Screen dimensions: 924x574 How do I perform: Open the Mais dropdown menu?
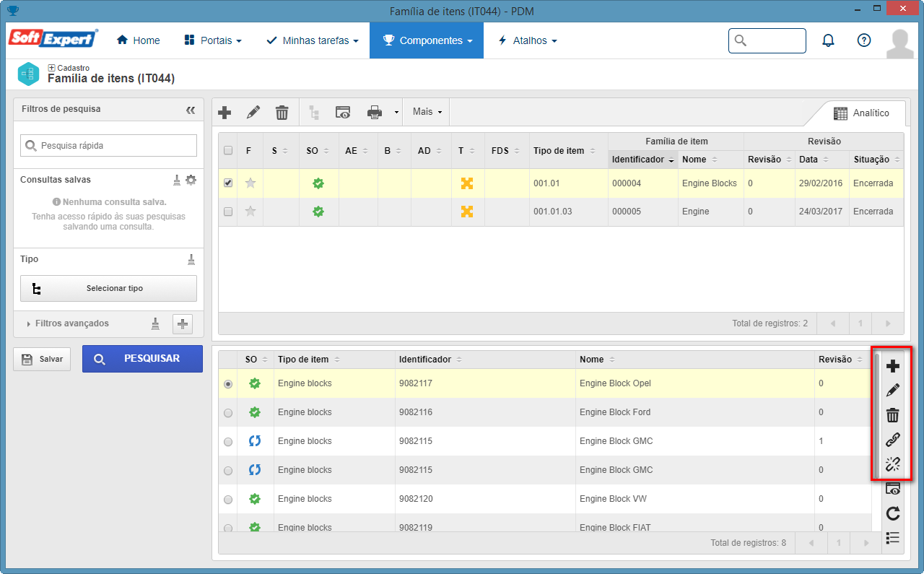[x=427, y=112]
